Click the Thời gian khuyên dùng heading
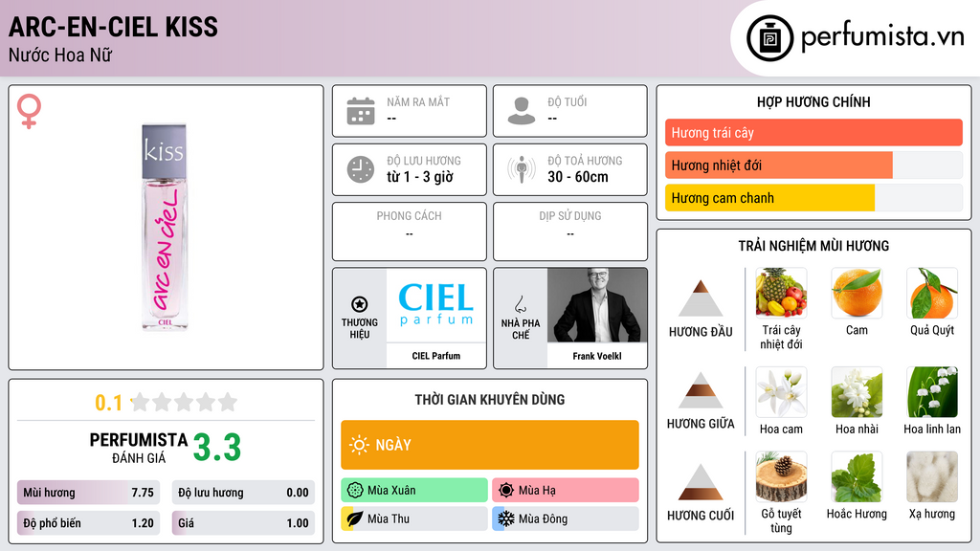This screenshot has width=980, height=551. click(x=489, y=399)
